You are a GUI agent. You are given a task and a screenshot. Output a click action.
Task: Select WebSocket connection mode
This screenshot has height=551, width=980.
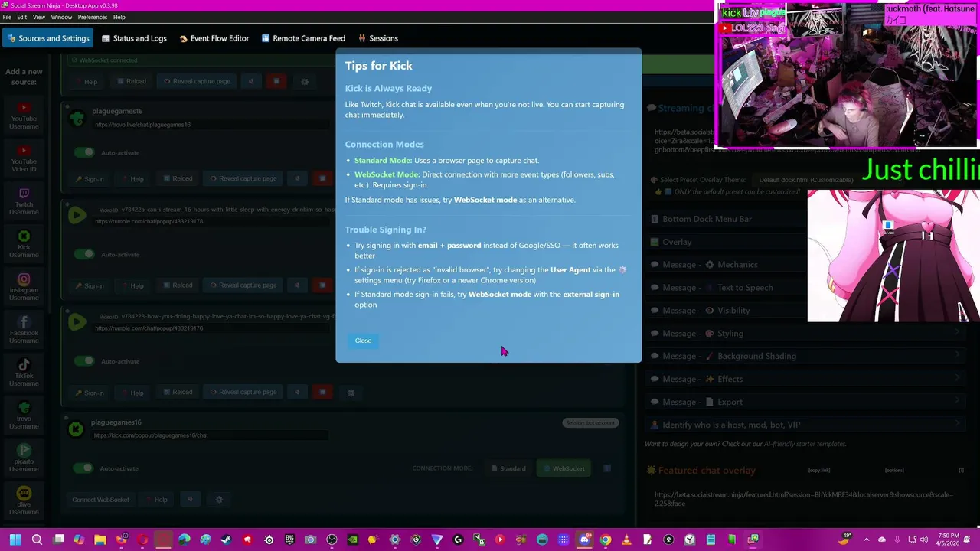563,468
